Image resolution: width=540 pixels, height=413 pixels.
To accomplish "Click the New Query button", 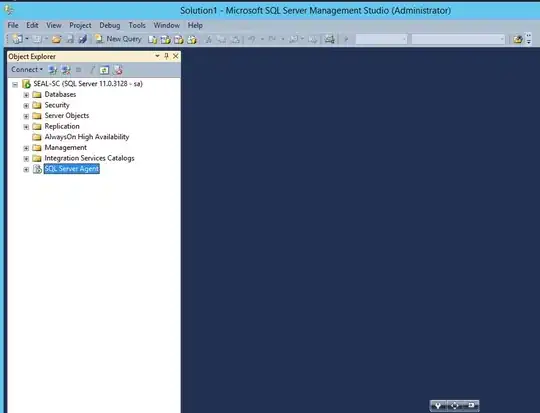I will [118, 39].
